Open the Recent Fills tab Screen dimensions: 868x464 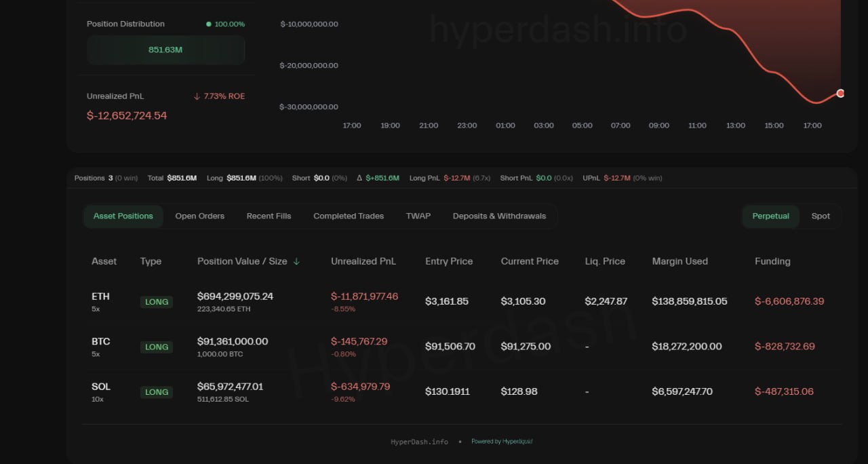(269, 216)
